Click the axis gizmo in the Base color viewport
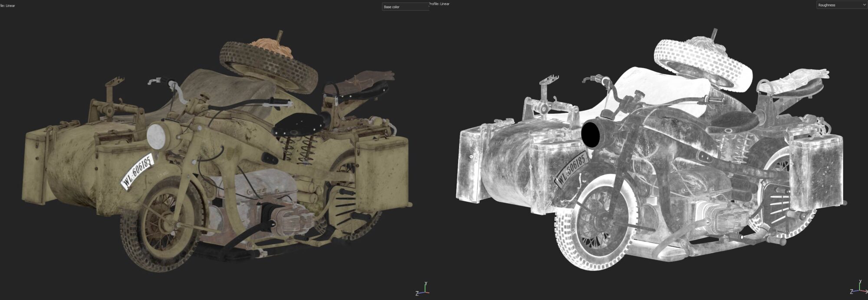Screen dimensions: 868x300 click(422, 289)
